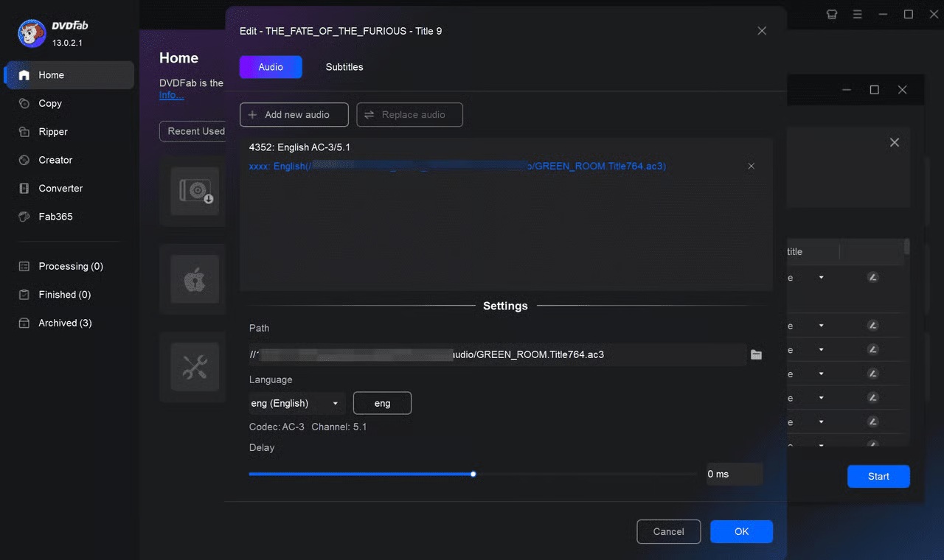This screenshot has height=560, width=944.
Task: Click the folder icon to browse audio path
Action: 756,354
